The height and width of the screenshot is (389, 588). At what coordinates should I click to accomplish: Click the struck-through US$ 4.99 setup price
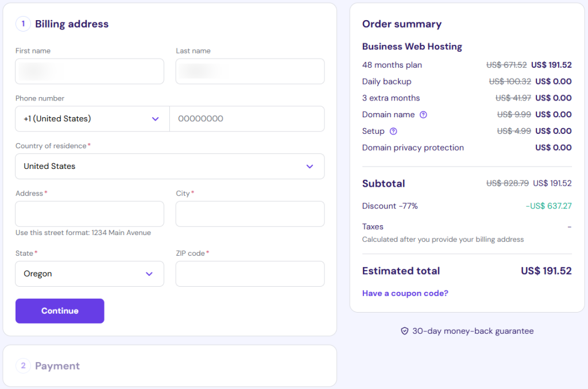(x=514, y=131)
